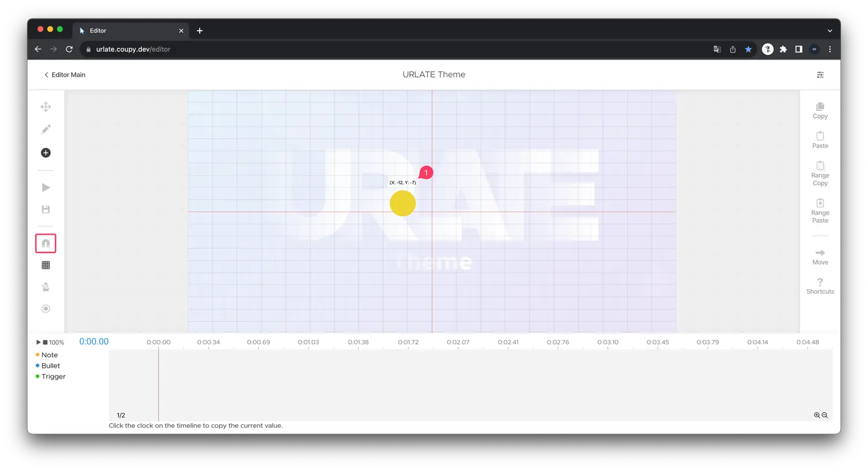
Task: Go back to Editor Main
Action: (x=64, y=75)
